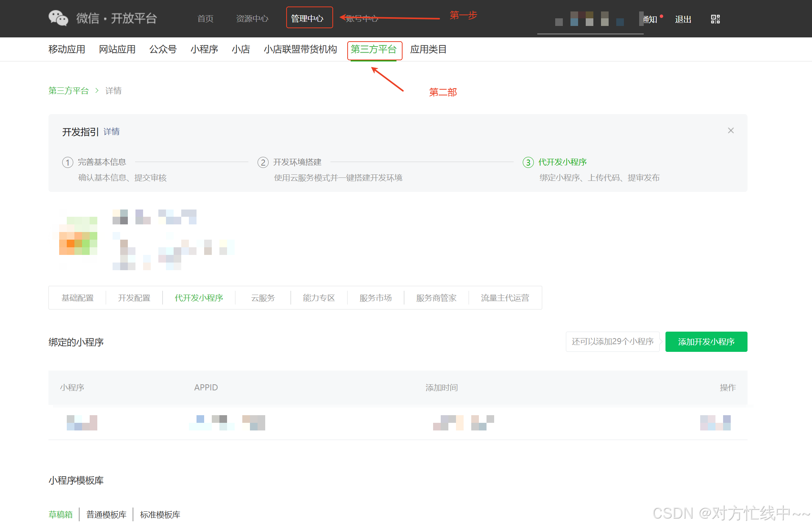The width and height of the screenshot is (812, 527).
Task: Open the QR code icon in header
Action: 715,19
